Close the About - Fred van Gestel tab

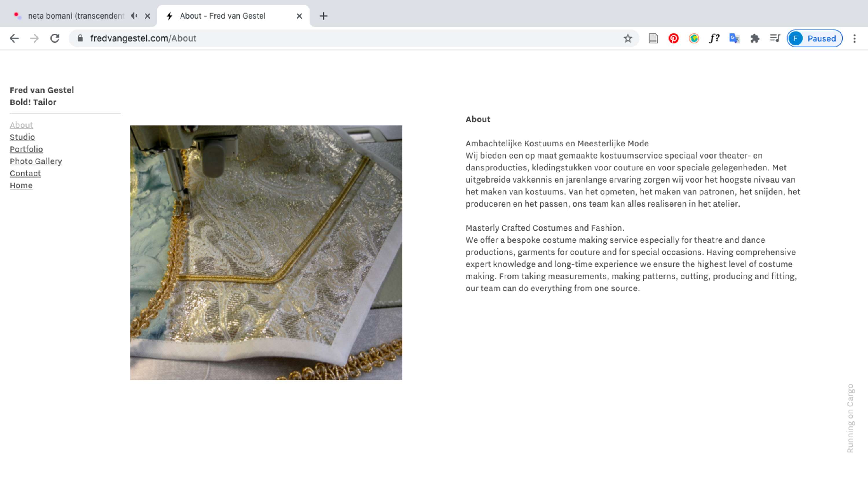coord(299,16)
